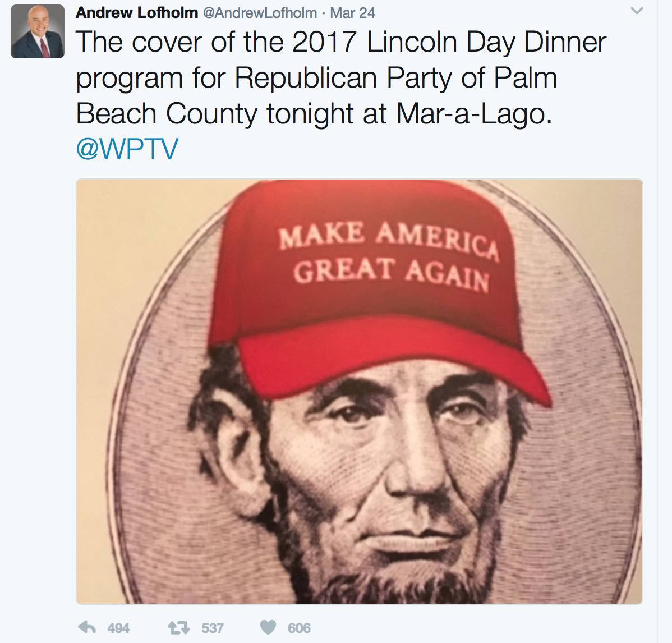
Task: Click the 494 replies count
Action: pyautogui.click(x=118, y=628)
